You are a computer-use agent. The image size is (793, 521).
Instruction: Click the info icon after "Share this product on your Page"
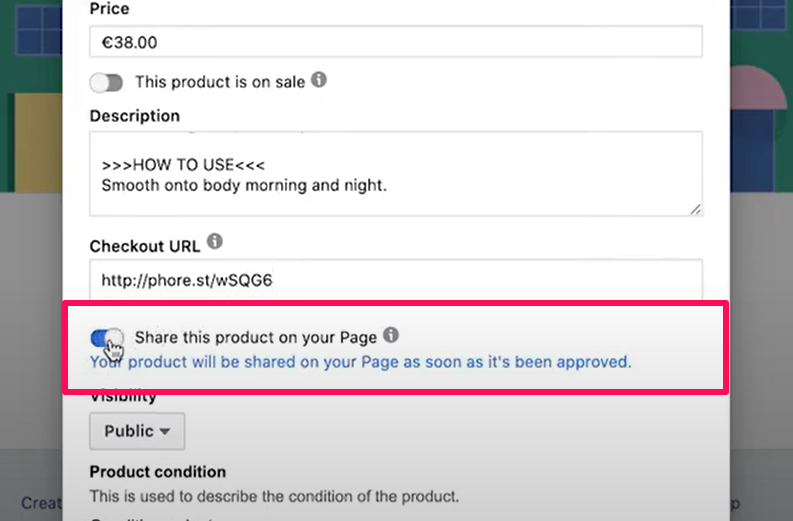click(x=391, y=335)
